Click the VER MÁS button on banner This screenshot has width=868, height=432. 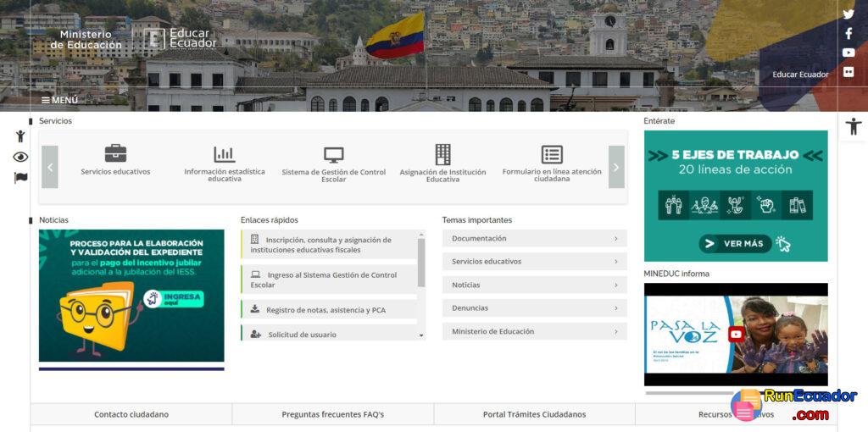[x=735, y=243]
